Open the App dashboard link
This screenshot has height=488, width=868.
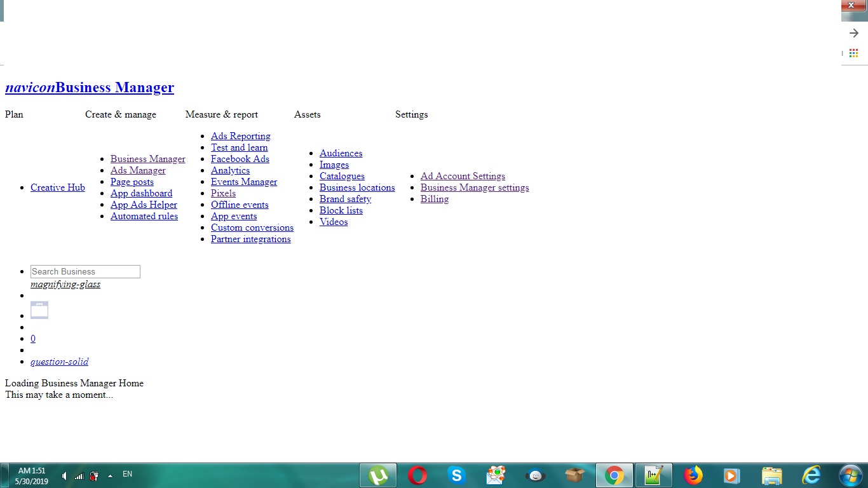(x=141, y=193)
